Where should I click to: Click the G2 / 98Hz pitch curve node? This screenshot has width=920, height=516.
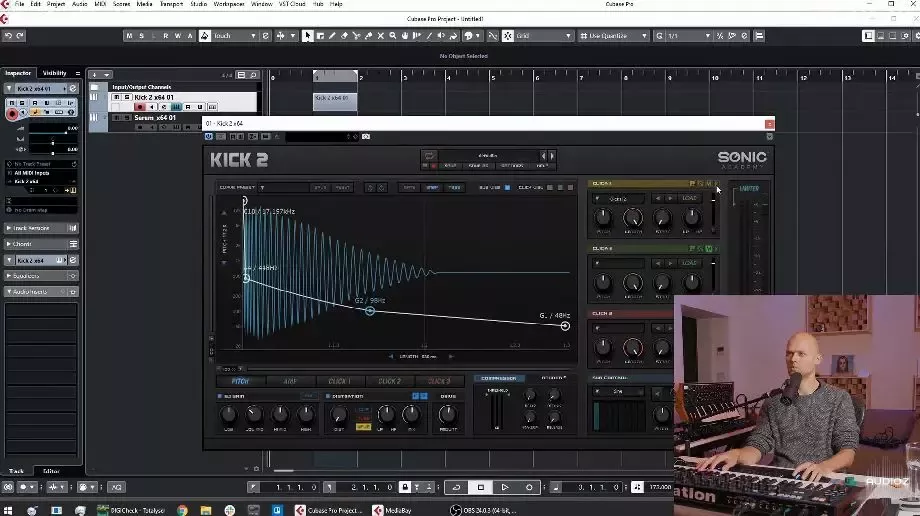pos(370,311)
